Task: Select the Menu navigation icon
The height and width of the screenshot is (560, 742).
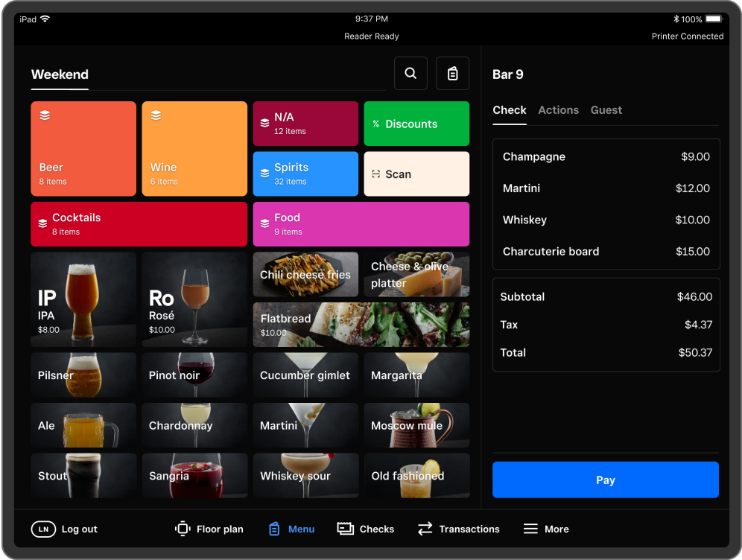Action: pyautogui.click(x=275, y=529)
